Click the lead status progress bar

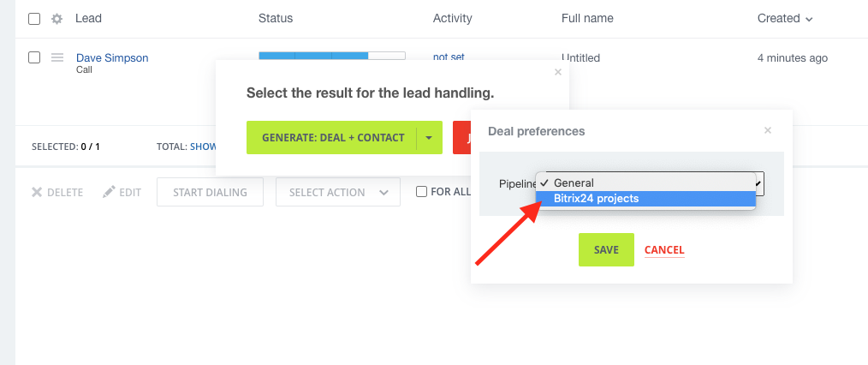[x=332, y=56]
